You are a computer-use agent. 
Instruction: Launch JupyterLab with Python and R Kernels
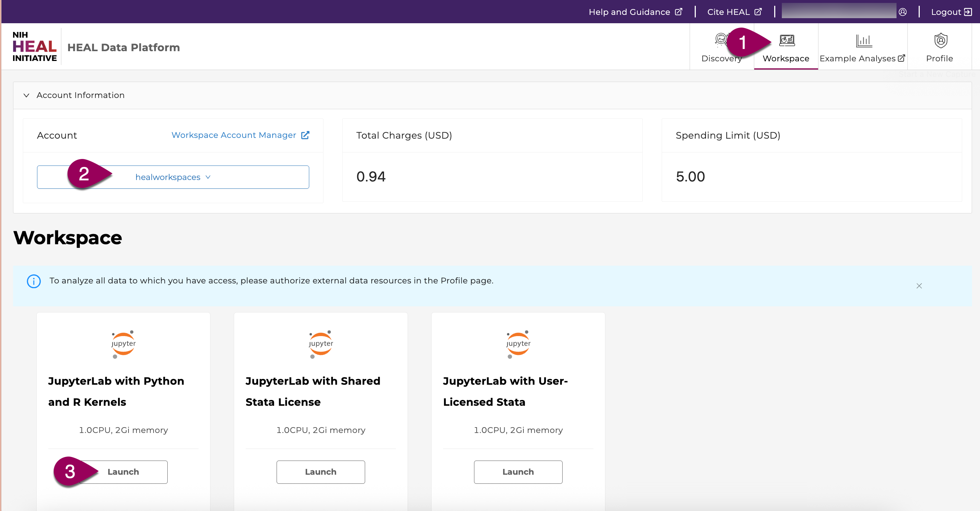tap(123, 472)
